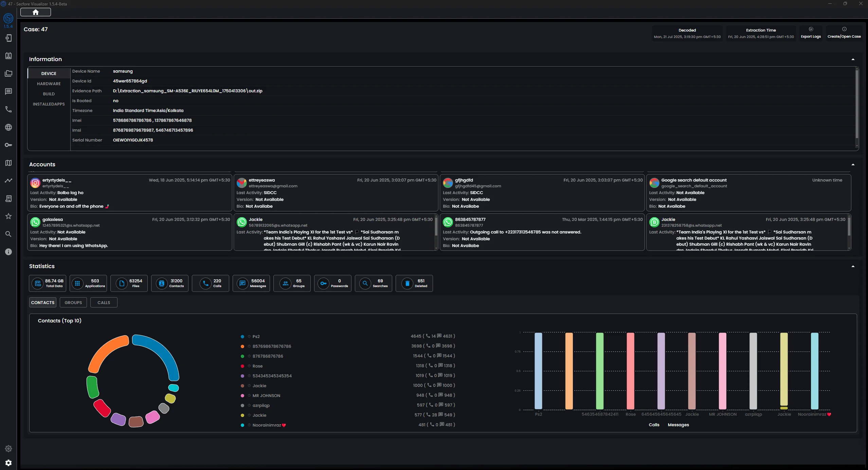Viewport: 868px width, 470px height.
Task: Click Create/Open Case
Action: pos(844,33)
